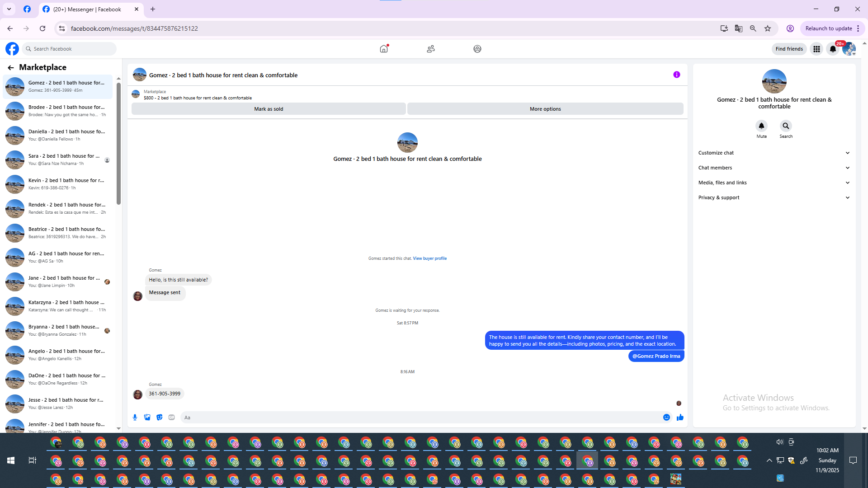Open the emoji picker in message box

[666, 418]
